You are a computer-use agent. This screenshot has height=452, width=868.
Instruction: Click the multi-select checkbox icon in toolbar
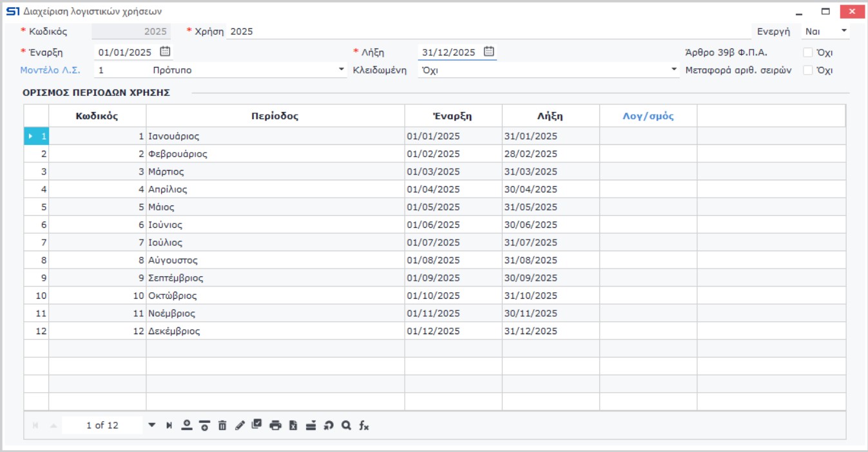coord(257,424)
